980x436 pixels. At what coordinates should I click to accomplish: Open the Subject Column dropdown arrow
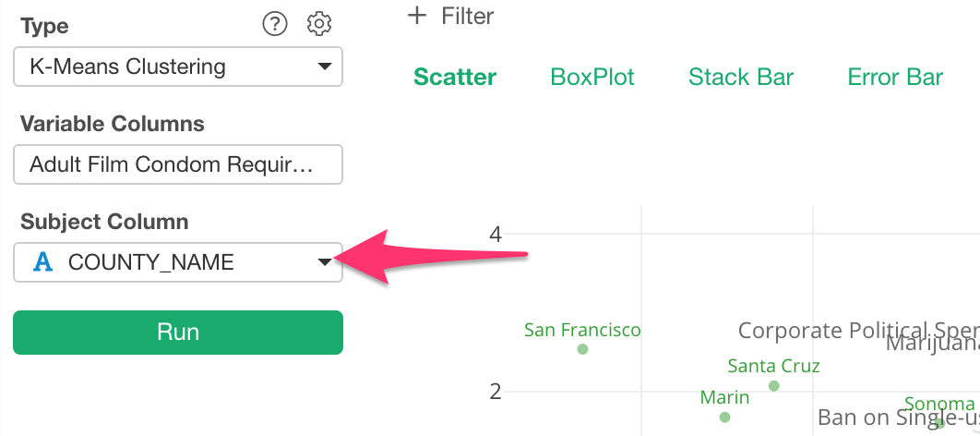325,262
